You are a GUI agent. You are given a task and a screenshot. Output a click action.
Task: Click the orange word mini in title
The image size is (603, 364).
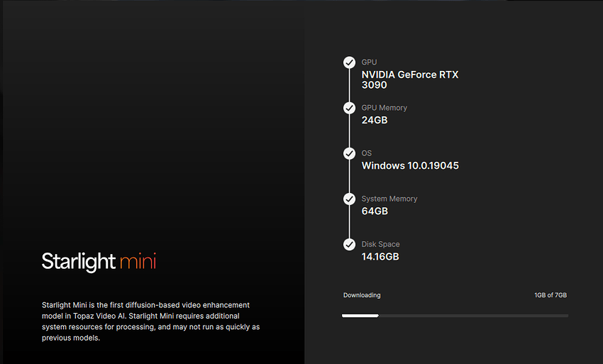click(138, 261)
